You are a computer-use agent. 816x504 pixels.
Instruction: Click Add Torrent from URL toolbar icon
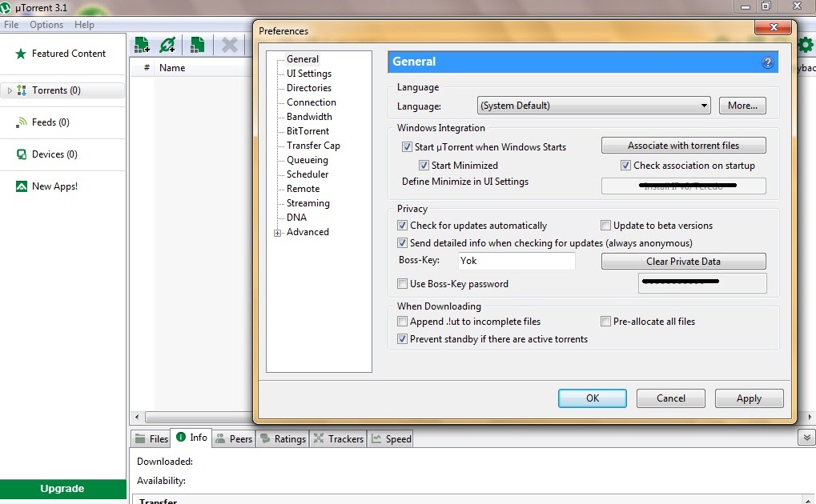167,45
